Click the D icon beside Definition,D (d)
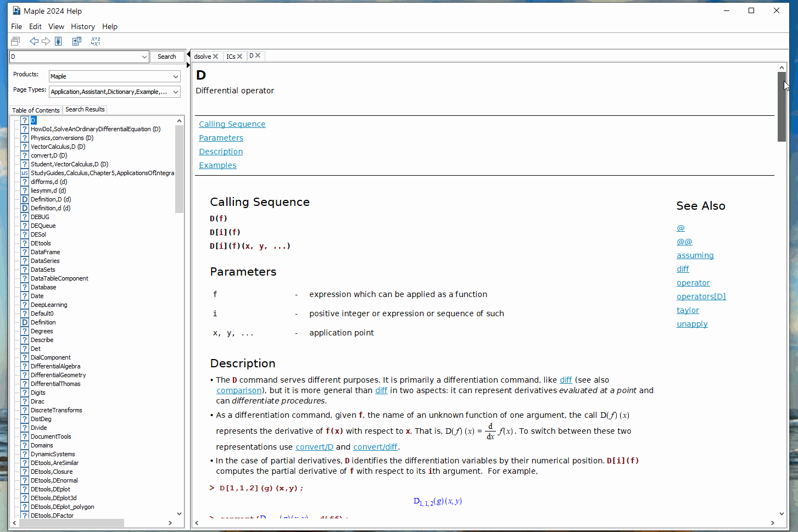Image resolution: width=798 pixels, height=532 pixels. [x=25, y=199]
